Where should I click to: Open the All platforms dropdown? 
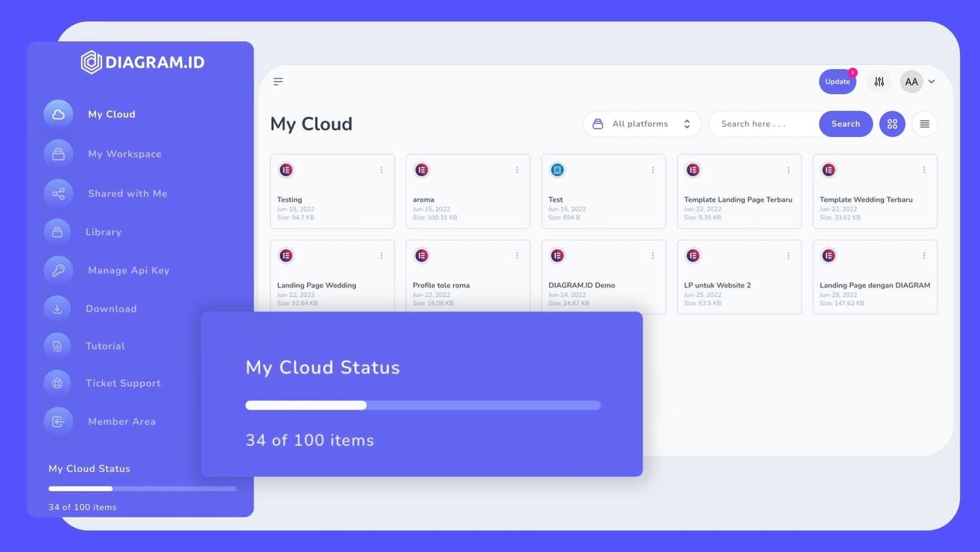pyautogui.click(x=642, y=124)
